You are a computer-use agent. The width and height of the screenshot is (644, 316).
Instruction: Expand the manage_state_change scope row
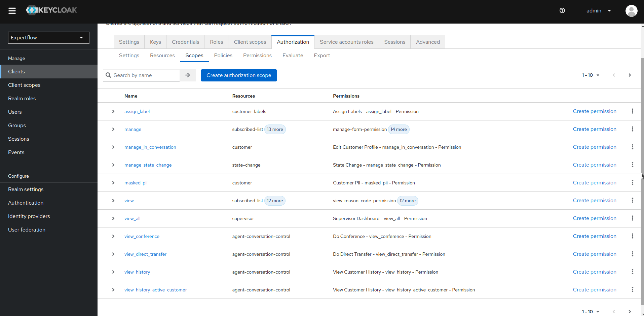point(113,165)
